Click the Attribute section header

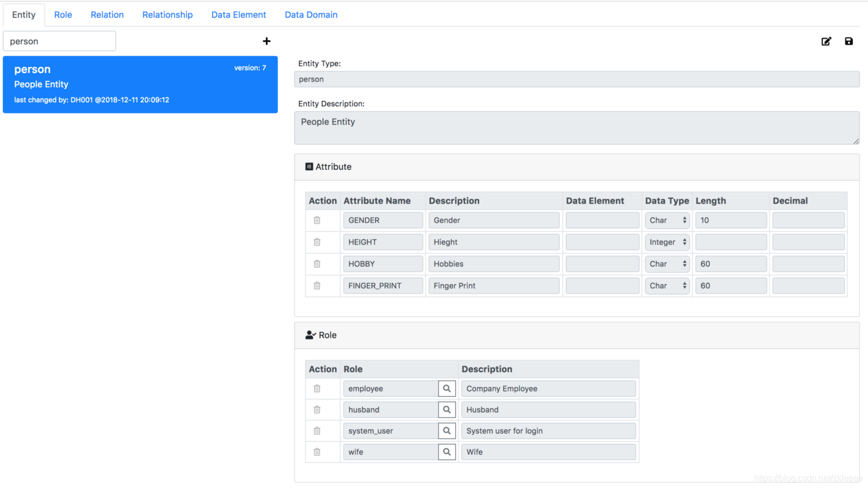click(x=577, y=167)
